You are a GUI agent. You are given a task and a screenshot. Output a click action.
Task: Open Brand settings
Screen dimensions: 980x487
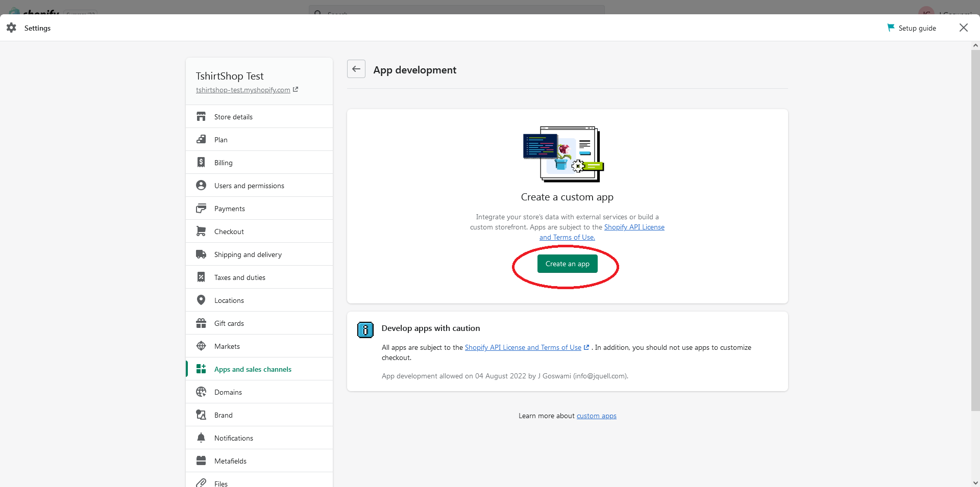click(259, 415)
